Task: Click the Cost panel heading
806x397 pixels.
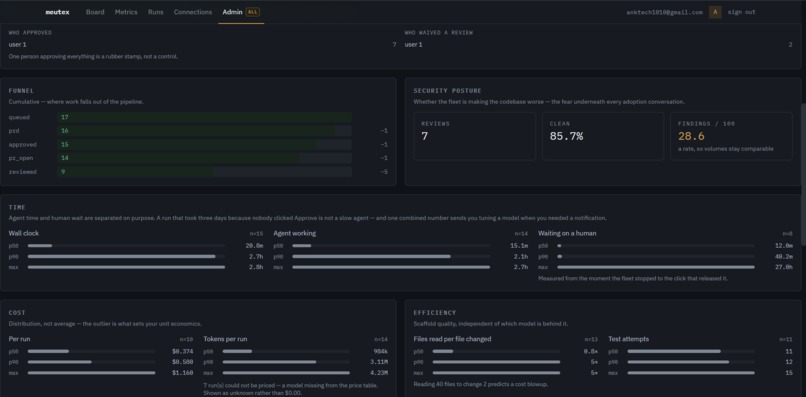Action: point(17,313)
